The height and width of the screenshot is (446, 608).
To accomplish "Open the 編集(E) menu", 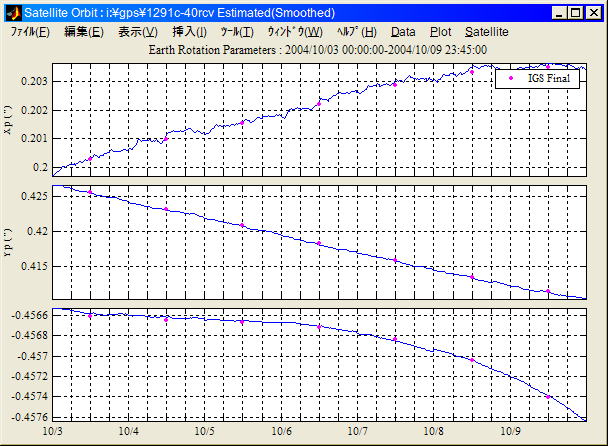I will [83, 32].
